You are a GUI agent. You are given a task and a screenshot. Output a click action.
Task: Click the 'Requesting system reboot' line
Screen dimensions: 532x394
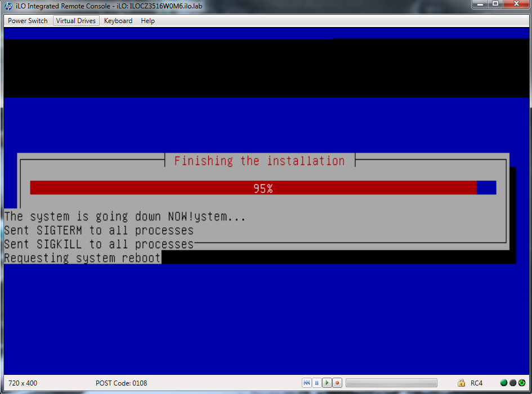tap(82, 258)
